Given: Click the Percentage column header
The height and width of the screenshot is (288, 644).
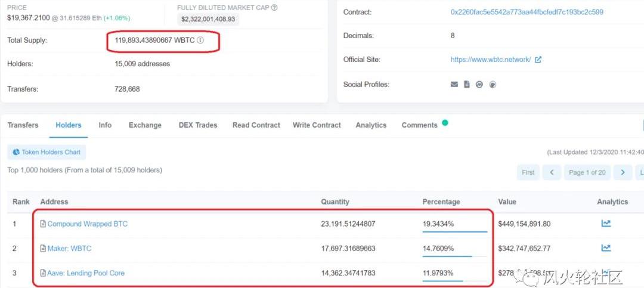Looking at the screenshot, I should click(x=441, y=202).
